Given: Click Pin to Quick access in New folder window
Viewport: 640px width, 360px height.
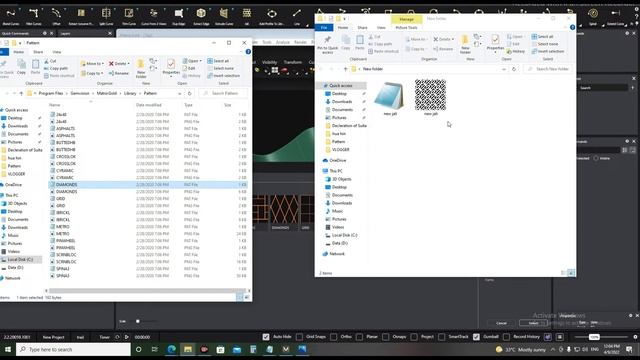Looking at the screenshot, I should [327, 45].
